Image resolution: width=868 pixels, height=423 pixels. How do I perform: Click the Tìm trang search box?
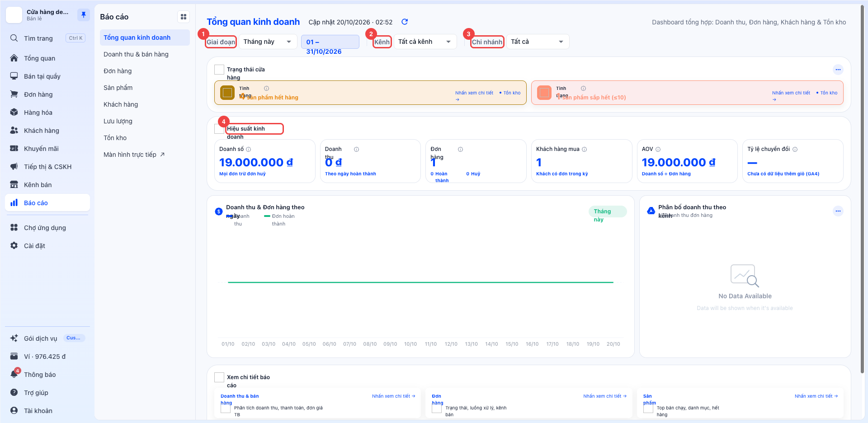point(47,38)
